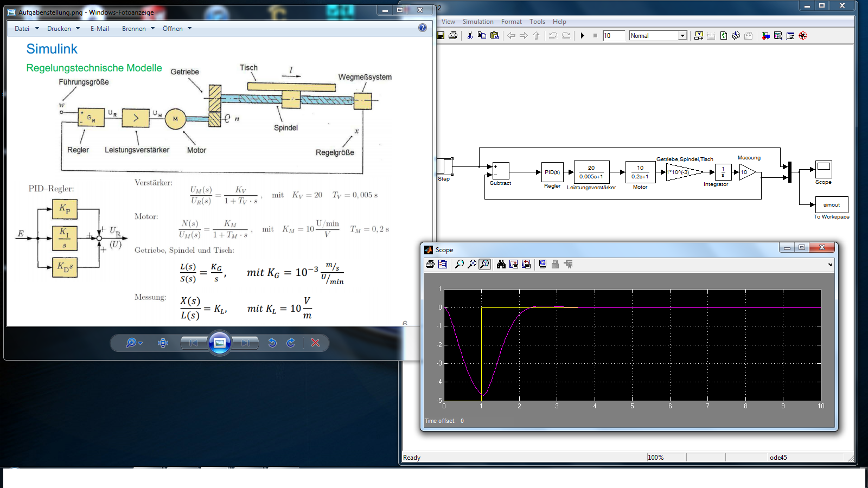Click the Help question mark icon in photo viewer

423,28
